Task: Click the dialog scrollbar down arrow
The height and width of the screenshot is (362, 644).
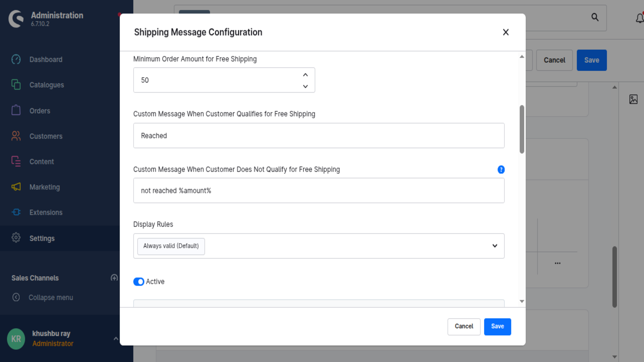Action: (522, 301)
